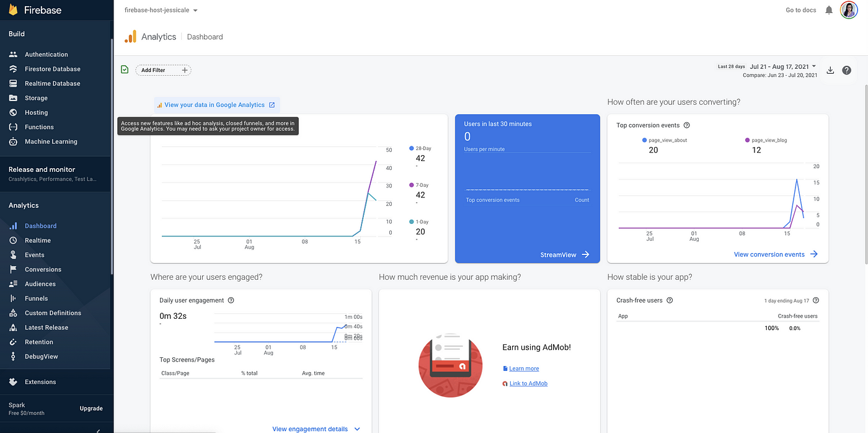Open View your data in Google Analytics
The height and width of the screenshot is (433, 868).
pyautogui.click(x=216, y=105)
